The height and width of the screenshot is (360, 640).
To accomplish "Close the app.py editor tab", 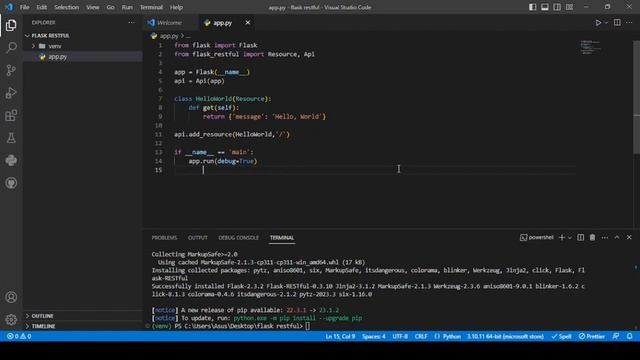I will click(x=248, y=23).
